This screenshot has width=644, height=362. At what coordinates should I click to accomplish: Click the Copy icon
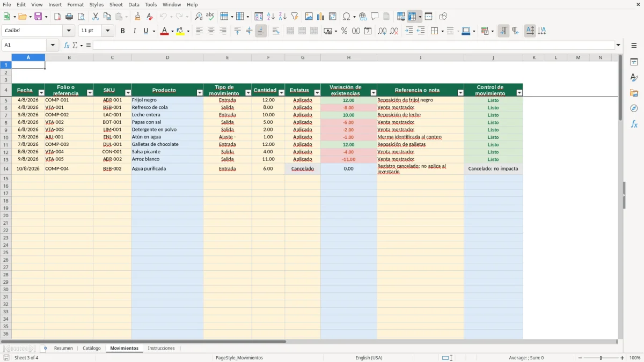107,17
